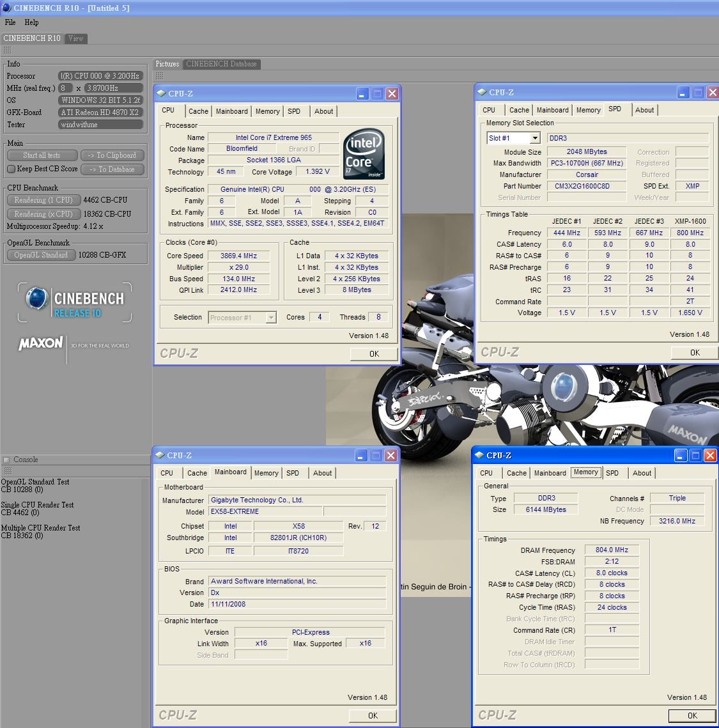Close the CPU-Z Mainboard window
Image resolution: width=719 pixels, height=728 pixels.
pyautogui.click(x=390, y=455)
